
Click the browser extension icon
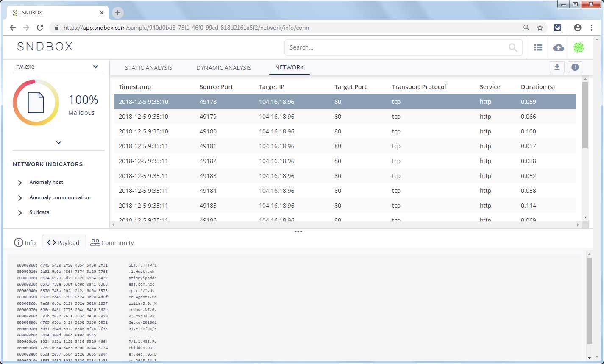click(x=558, y=28)
